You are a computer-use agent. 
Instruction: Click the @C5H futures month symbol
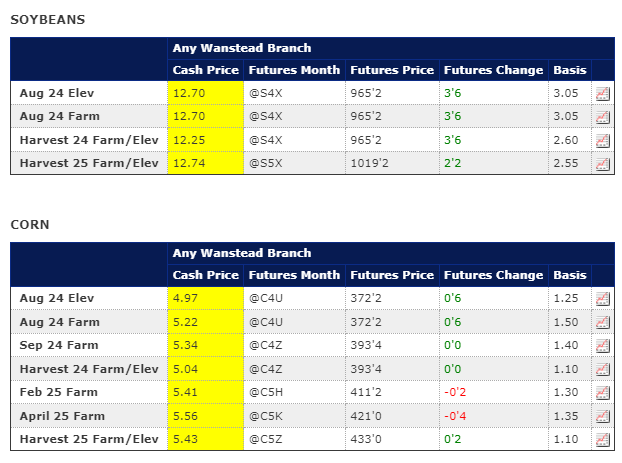(264, 393)
